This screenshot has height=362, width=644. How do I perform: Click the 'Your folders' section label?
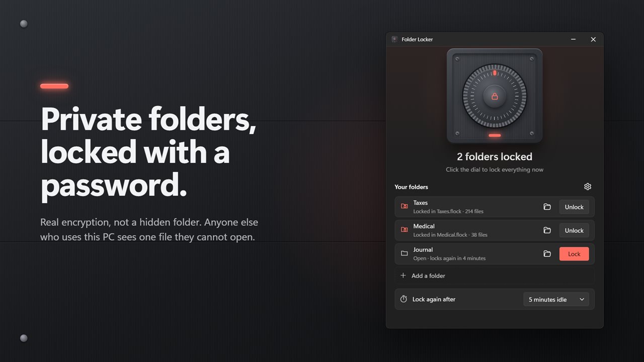(x=411, y=187)
